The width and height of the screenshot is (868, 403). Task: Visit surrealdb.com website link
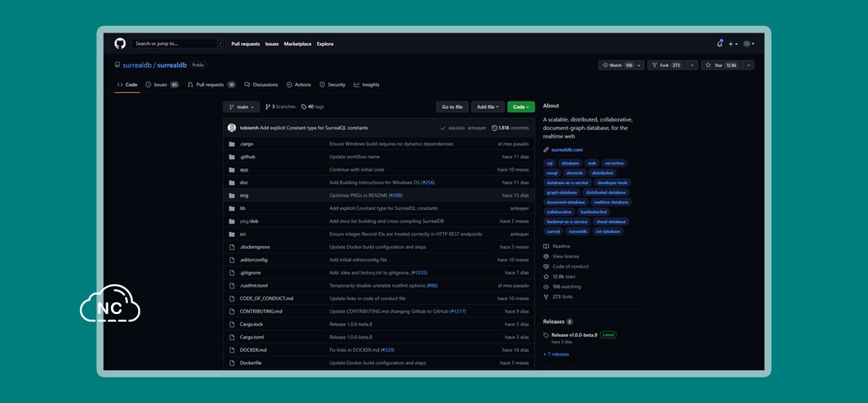point(567,149)
